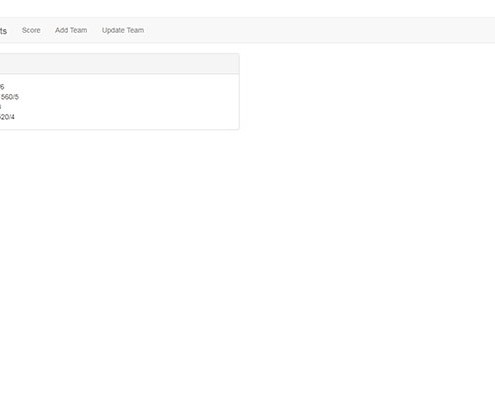Open the Score page in navbar
The width and height of the screenshot is (495, 400).
31,30
